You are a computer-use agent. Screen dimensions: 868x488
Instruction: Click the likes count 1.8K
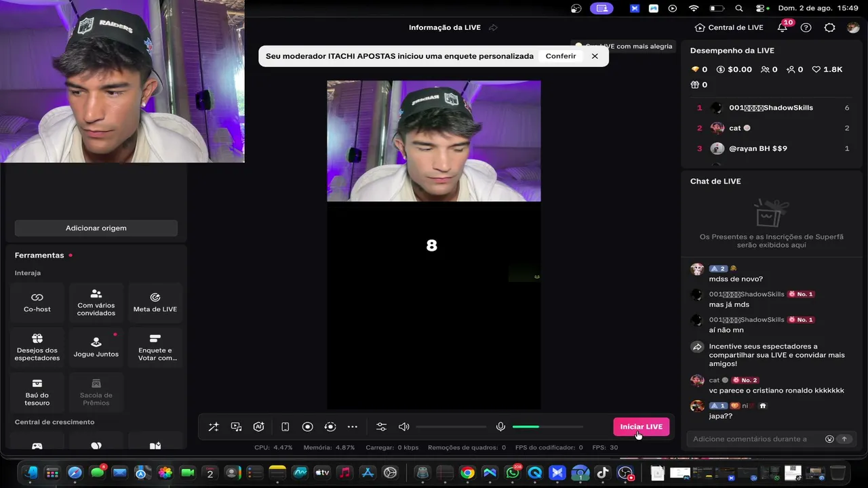[x=827, y=69]
